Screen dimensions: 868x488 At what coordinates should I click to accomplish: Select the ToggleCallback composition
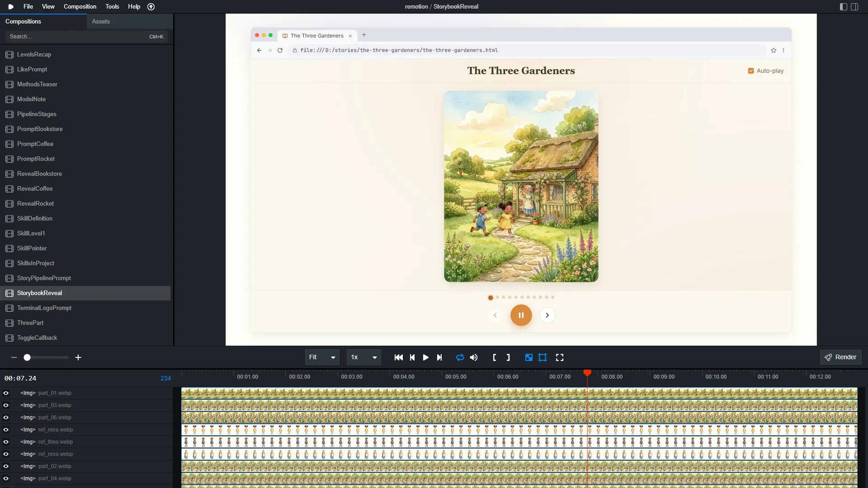pos(85,338)
